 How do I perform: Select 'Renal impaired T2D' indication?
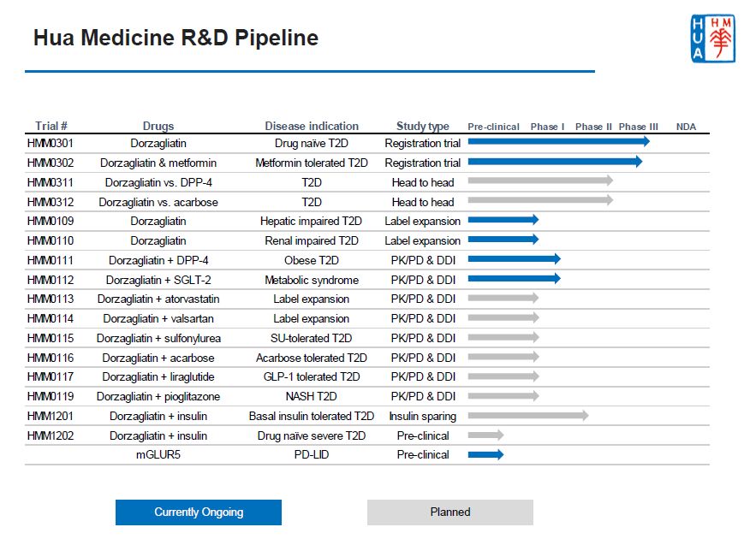point(312,241)
